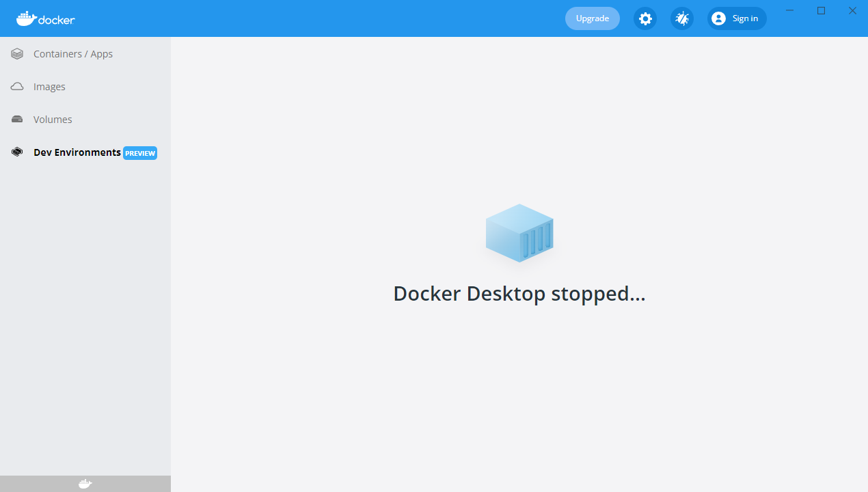Click the Sign in button
This screenshot has height=492, width=868.
(737, 18)
